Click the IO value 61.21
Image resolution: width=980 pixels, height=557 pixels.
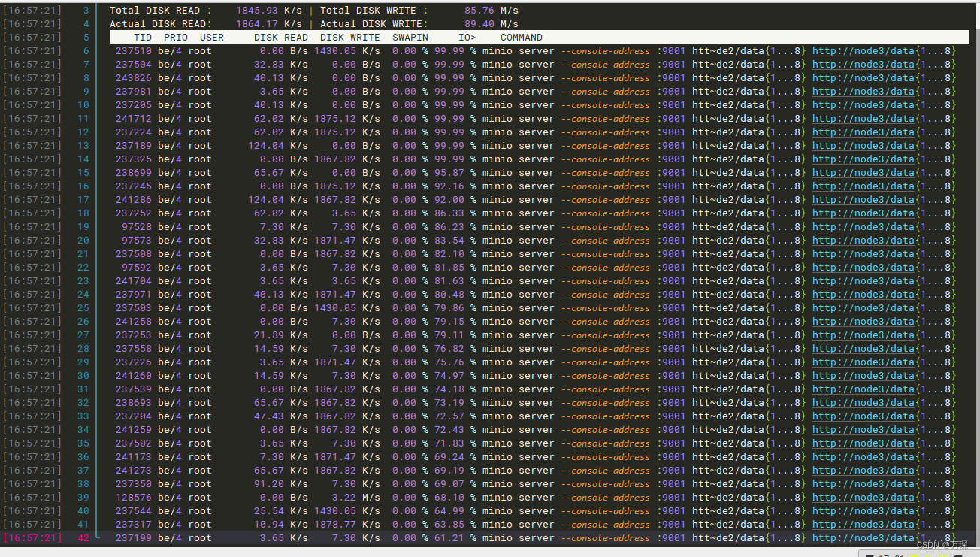(x=449, y=538)
